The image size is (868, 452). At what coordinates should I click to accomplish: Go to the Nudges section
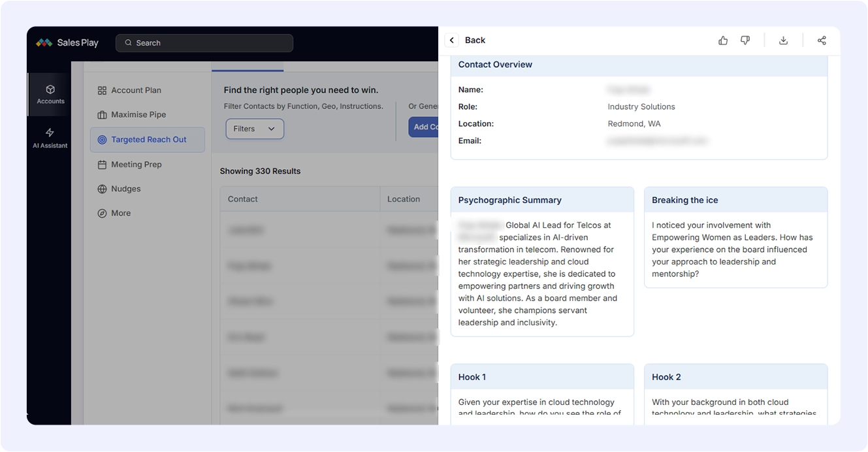[x=125, y=189]
